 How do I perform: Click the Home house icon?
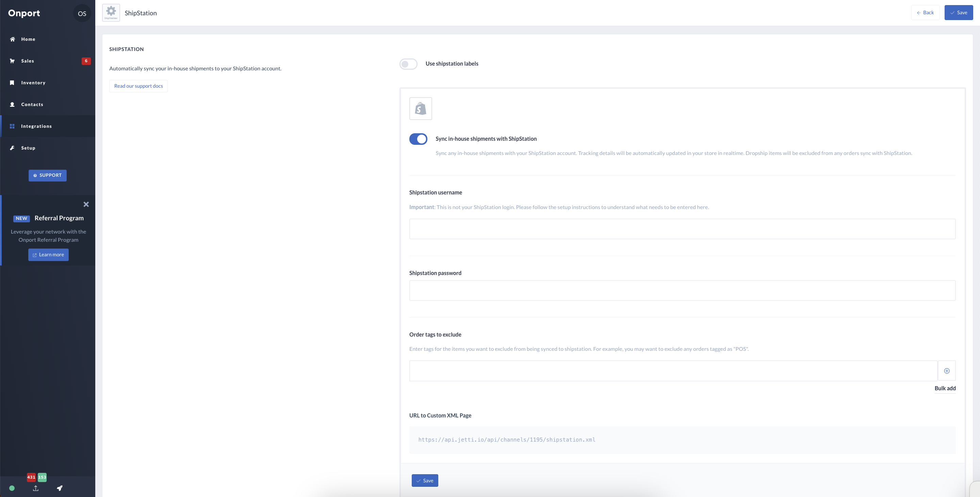click(12, 39)
